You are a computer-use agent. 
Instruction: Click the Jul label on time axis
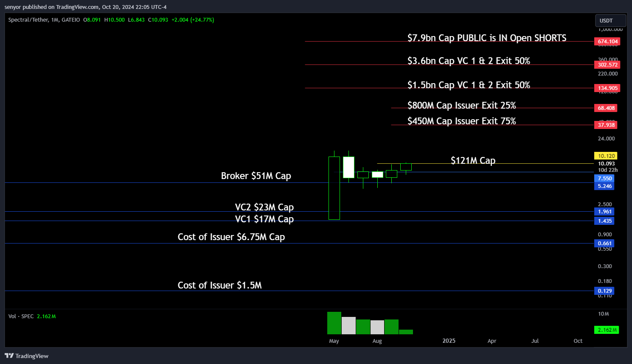(535, 341)
